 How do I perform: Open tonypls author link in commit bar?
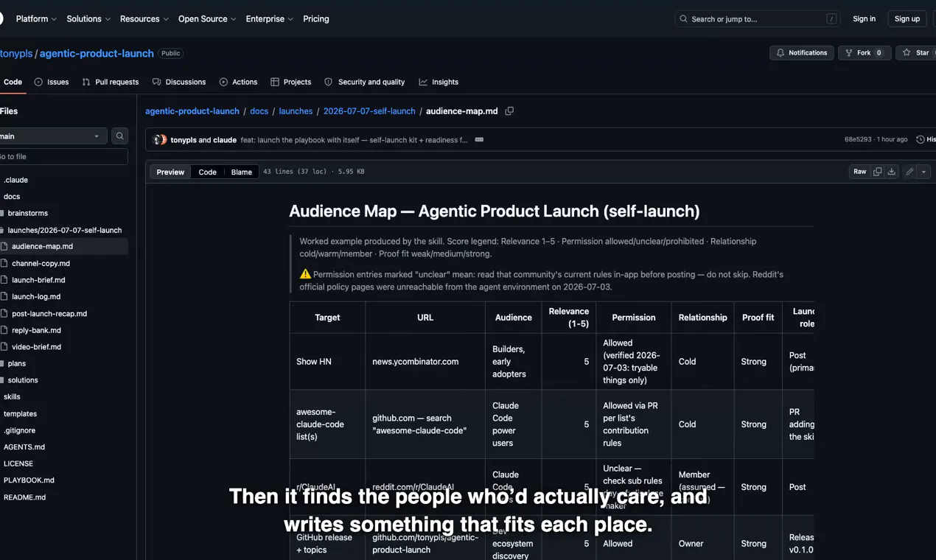pos(184,140)
